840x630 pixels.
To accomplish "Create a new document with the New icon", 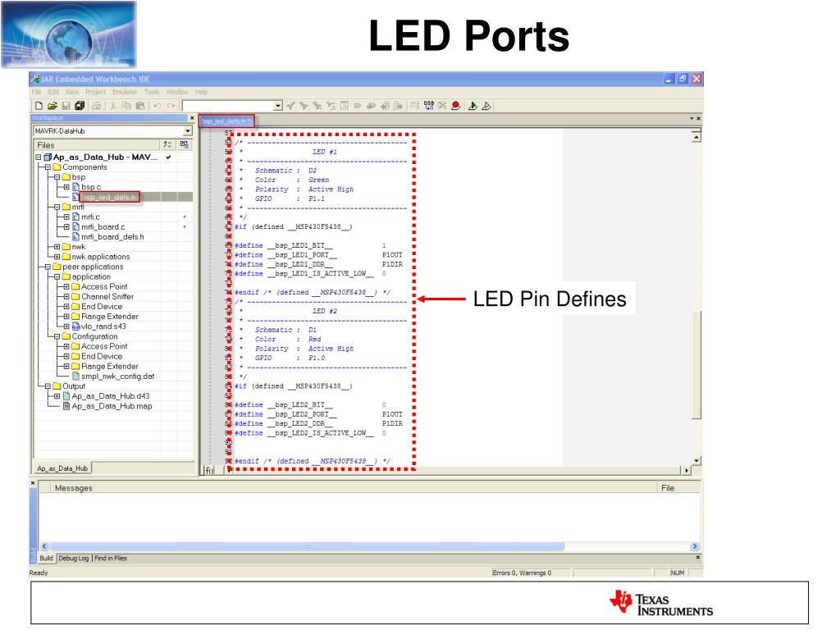I will tap(39, 106).
